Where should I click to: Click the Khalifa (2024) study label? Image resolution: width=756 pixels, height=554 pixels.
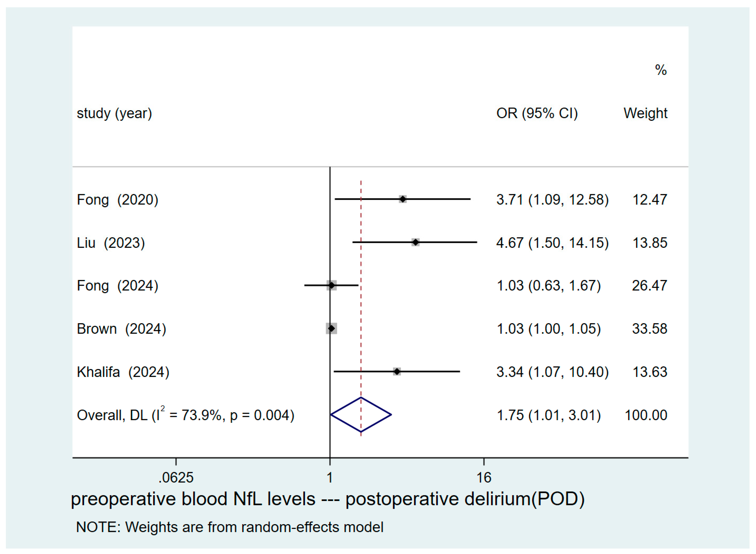click(123, 372)
